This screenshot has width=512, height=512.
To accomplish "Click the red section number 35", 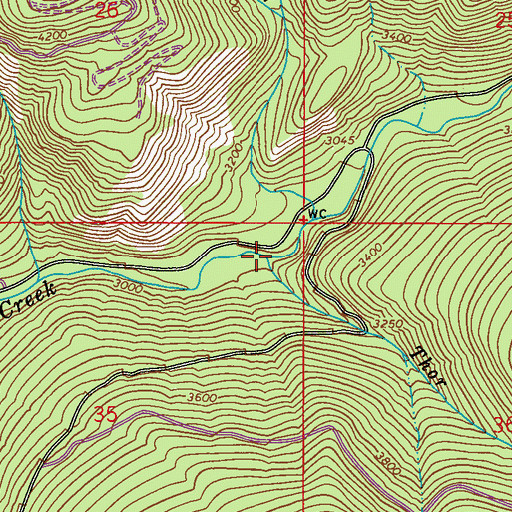I will [x=106, y=415].
